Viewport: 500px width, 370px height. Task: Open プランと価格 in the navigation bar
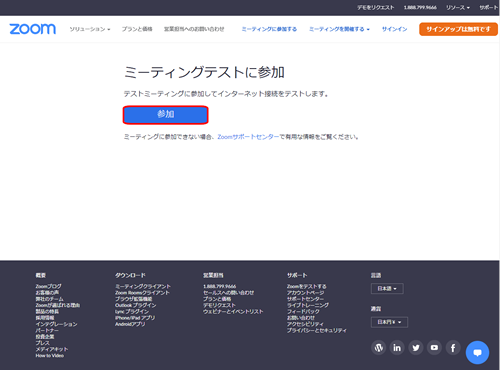(x=137, y=29)
